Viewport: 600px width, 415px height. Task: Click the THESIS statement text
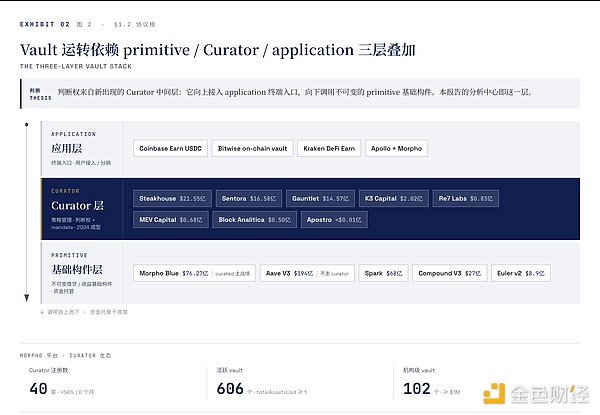click(x=295, y=92)
